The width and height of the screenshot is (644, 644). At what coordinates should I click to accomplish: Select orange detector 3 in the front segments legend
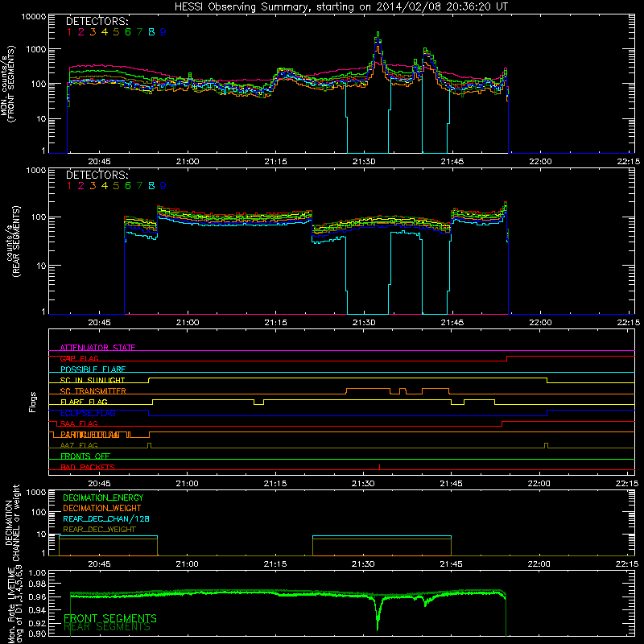tap(93, 32)
